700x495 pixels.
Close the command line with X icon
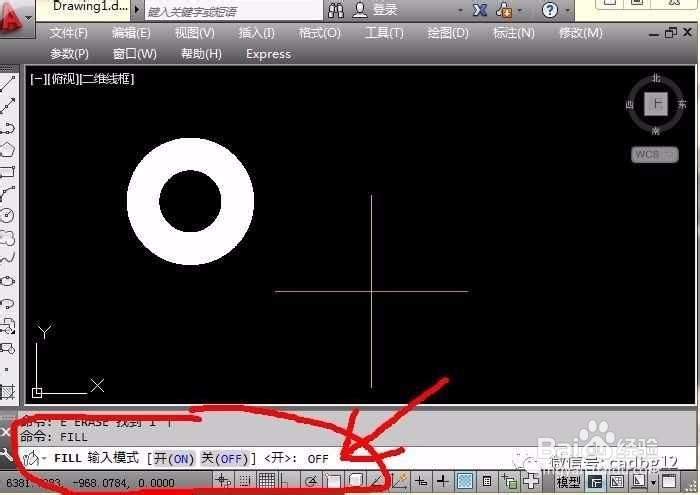pyautogui.click(x=5, y=432)
